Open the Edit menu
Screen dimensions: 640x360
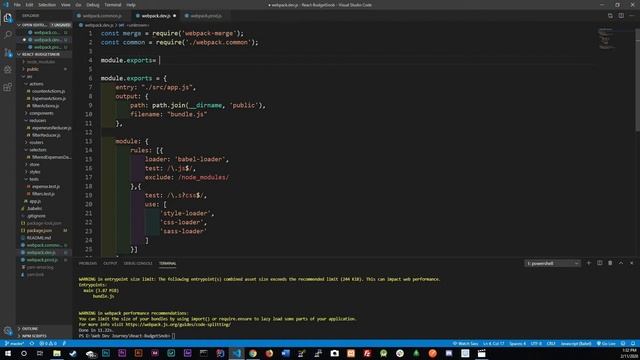[29, 5]
